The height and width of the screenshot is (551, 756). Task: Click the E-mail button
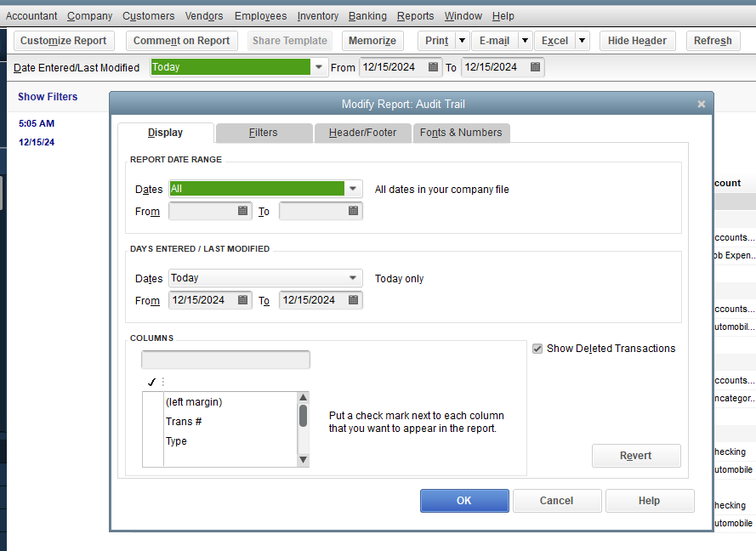(494, 41)
